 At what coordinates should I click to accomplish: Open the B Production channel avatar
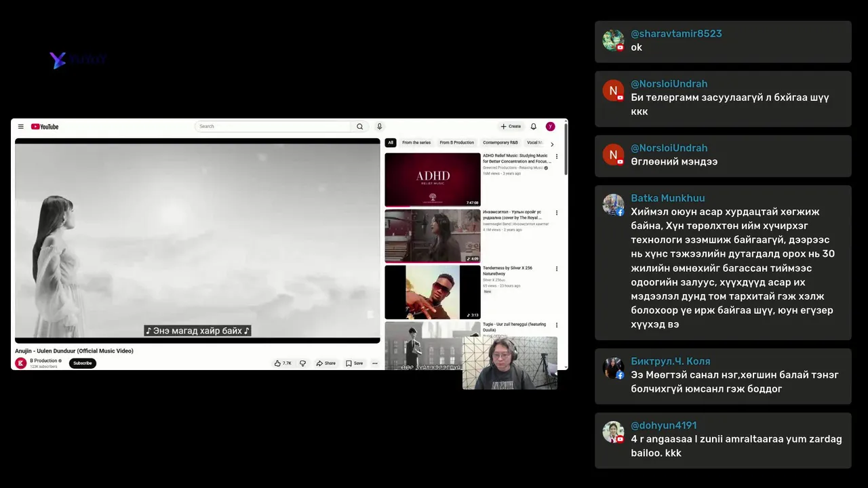tap(21, 363)
